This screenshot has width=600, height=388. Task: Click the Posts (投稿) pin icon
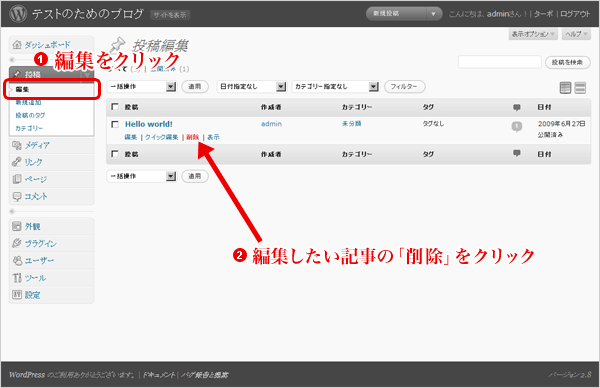point(17,74)
